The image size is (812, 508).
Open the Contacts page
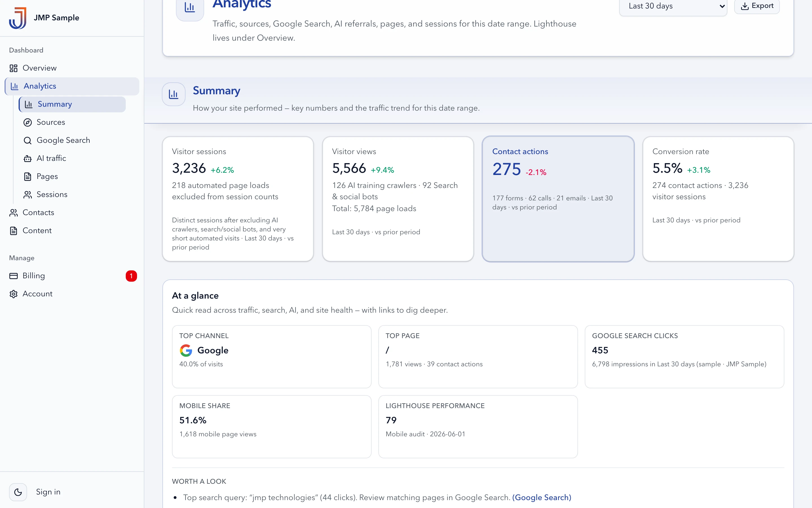pyautogui.click(x=72, y=213)
